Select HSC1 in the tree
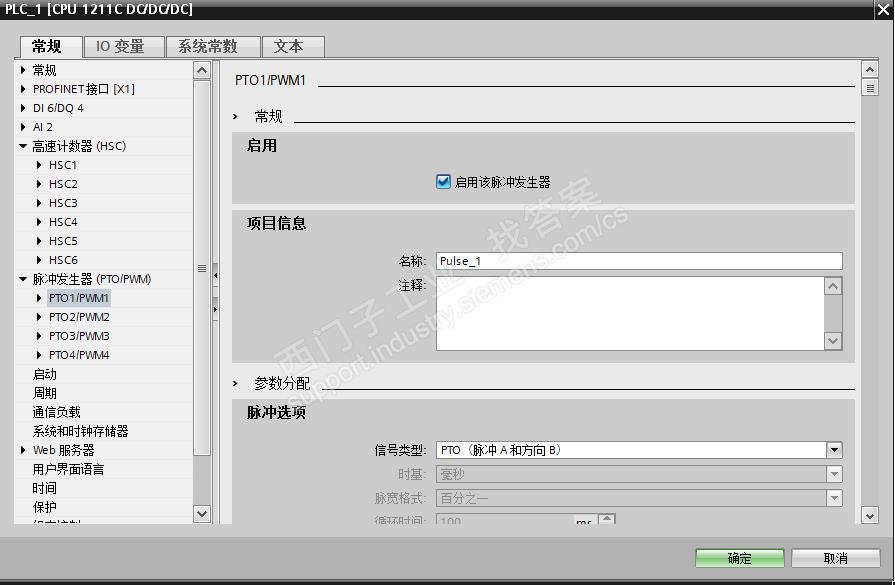Viewport: 895px width, 585px height. tap(63, 165)
